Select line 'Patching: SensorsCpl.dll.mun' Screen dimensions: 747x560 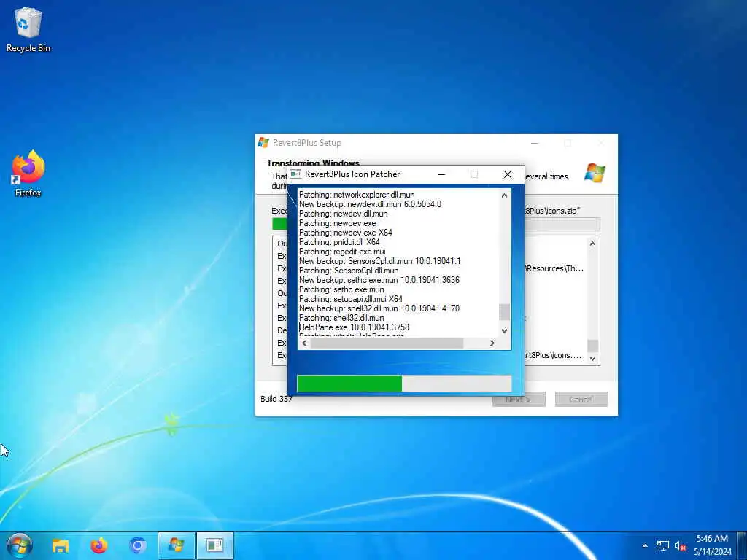pos(349,271)
